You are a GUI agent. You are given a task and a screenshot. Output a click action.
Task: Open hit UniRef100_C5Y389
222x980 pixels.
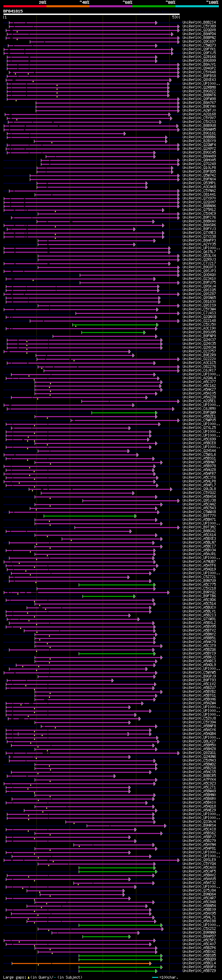tap(199, 26)
